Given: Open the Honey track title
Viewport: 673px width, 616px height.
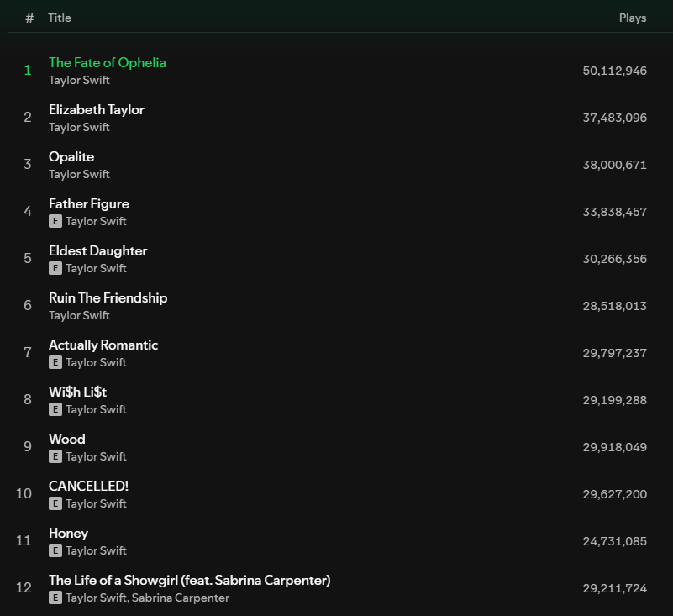Looking at the screenshot, I should 68,533.
